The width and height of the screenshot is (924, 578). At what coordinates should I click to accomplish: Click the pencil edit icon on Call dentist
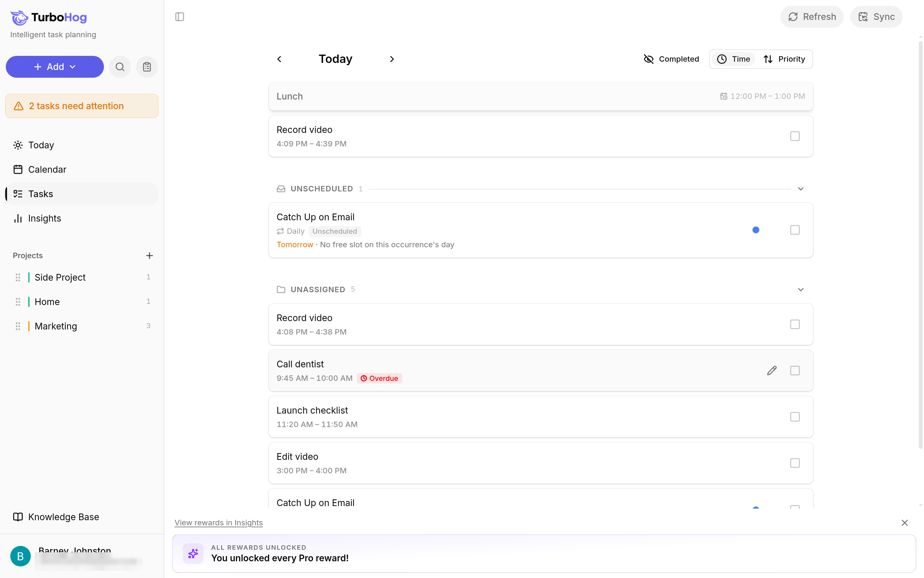[x=772, y=371]
